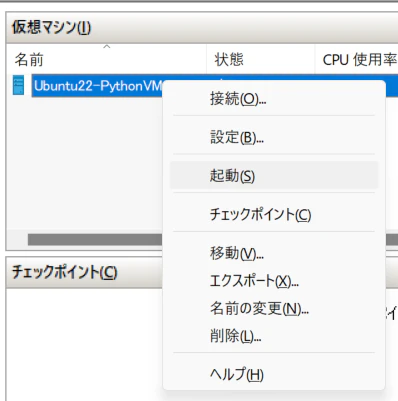Click the sort arrow above 名前 column
The height and width of the screenshot is (401, 398).
pos(107,47)
